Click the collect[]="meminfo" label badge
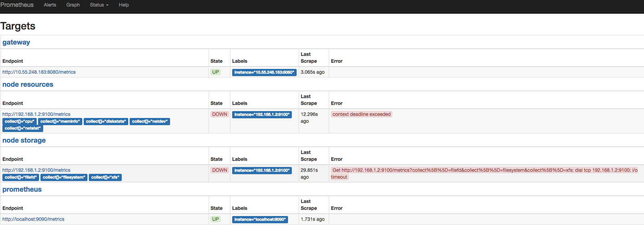Viewport: 644px width, 227px height. click(x=60, y=121)
